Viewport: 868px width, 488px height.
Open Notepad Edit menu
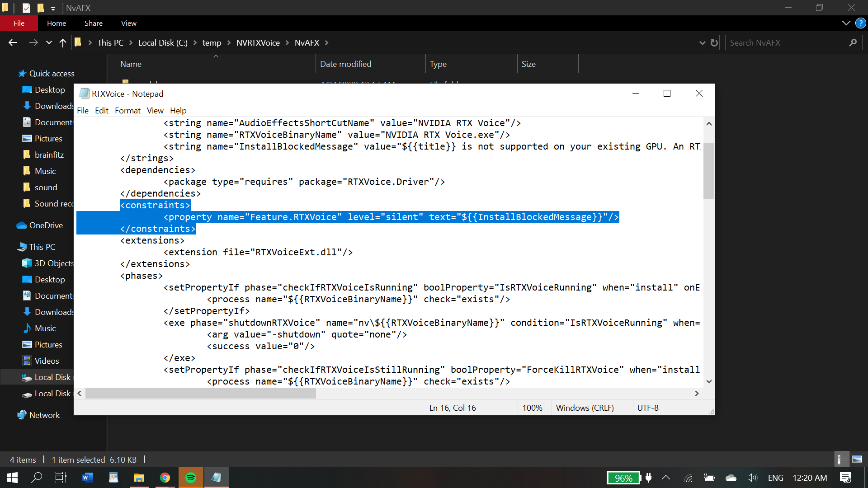102,111
